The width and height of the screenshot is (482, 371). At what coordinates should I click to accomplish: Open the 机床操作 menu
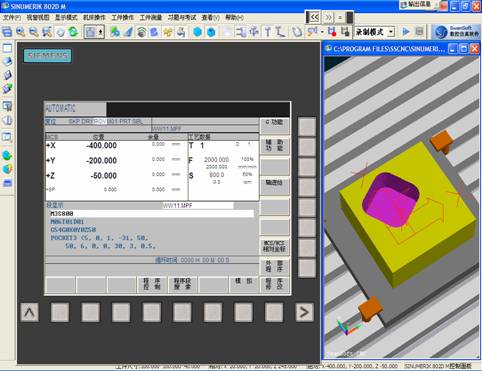tap(94, 17)
